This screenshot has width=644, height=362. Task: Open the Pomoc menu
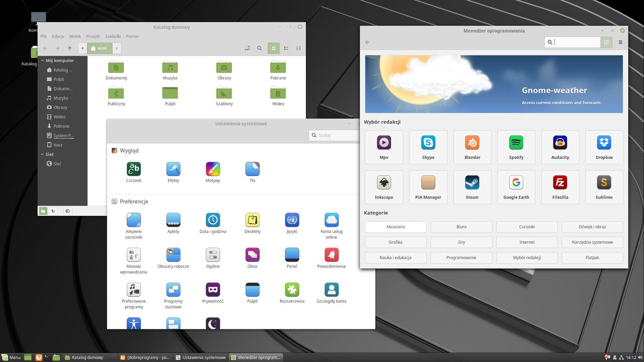coord(132,36)
